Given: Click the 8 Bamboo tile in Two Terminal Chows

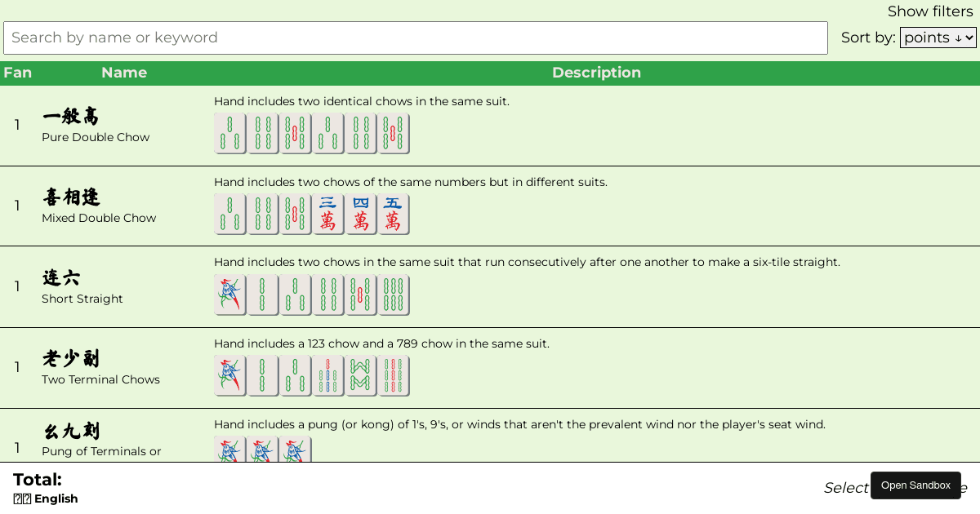Looking at the screenshot, I should point(361,375).
